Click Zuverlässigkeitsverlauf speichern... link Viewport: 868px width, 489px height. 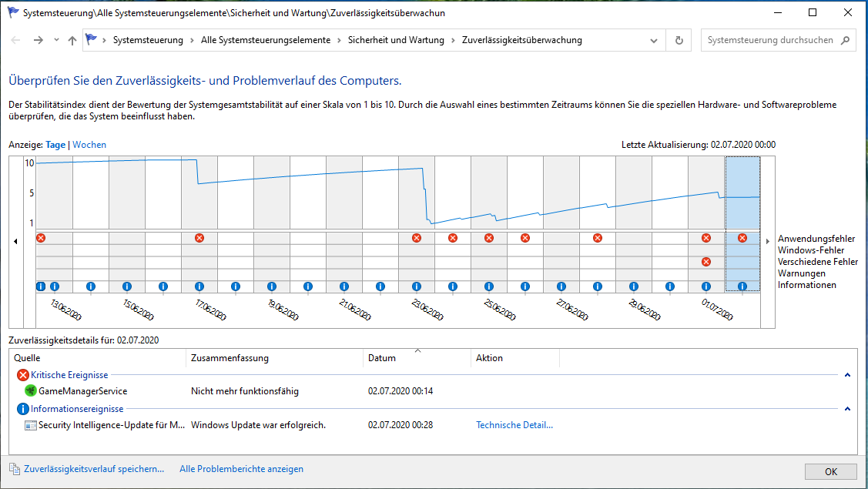pos(93,469)
